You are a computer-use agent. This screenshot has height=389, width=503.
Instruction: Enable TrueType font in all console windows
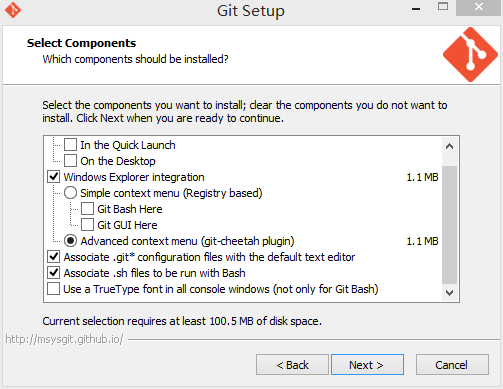[x=54, y=289]
